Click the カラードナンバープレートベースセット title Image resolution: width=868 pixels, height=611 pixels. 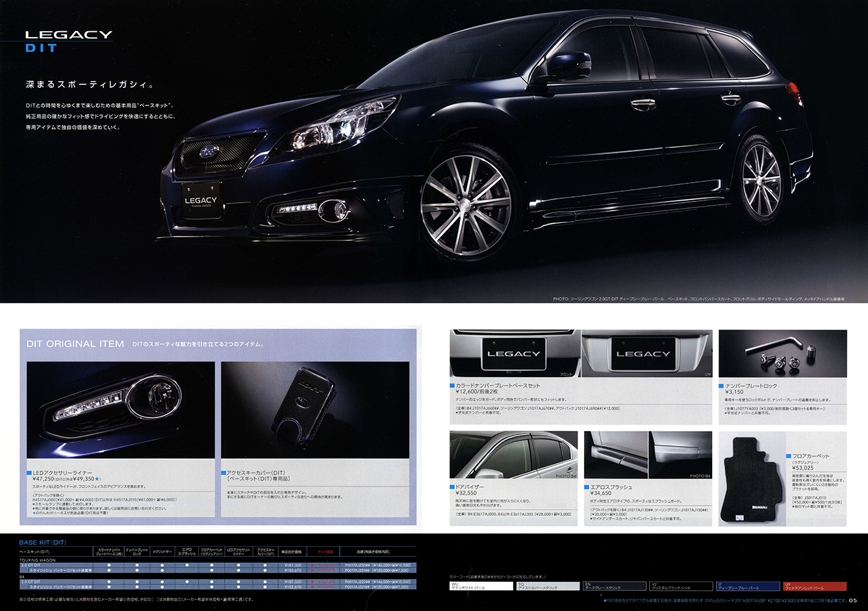pos(498,385)
